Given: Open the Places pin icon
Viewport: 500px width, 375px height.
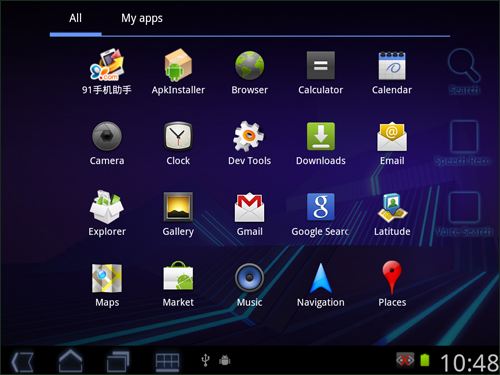Looking at the screenshot, I should 392,277.
